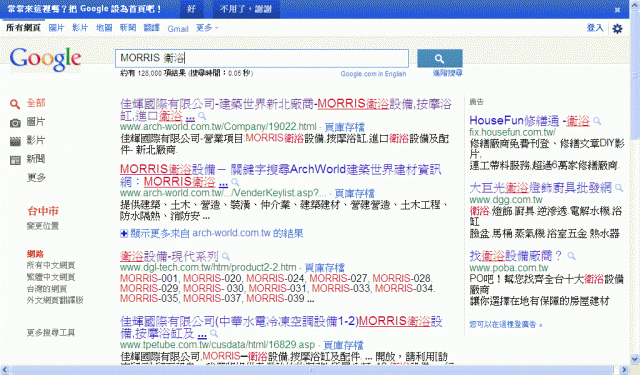Screen dimensions: 640x375
Task: Open result 衛浴設備-現代系列
Action: click(x=169, y=256)
